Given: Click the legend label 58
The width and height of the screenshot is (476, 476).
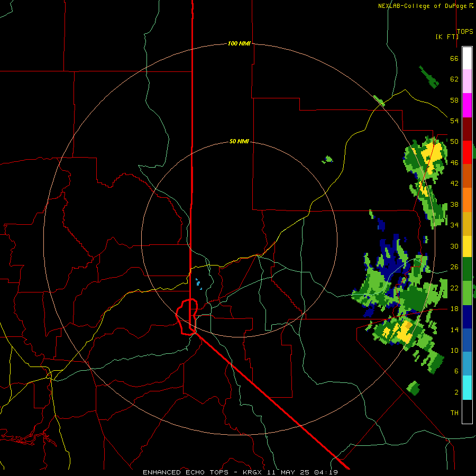Looking at the screenshot, I should 454,100.
